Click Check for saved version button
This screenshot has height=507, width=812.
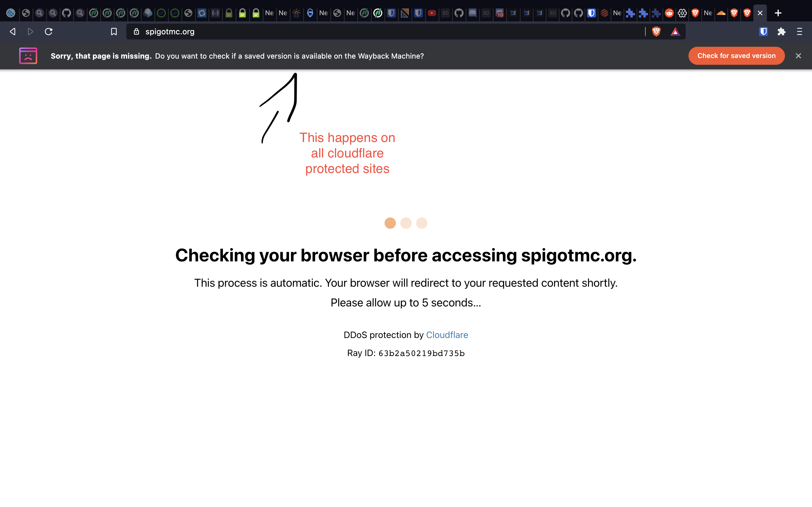[736, 56]
